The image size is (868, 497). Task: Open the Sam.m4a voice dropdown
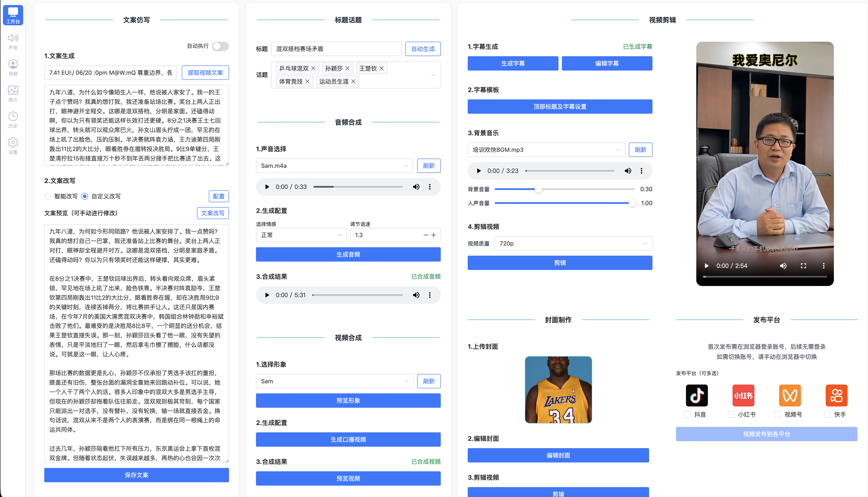tap(334, 166)
